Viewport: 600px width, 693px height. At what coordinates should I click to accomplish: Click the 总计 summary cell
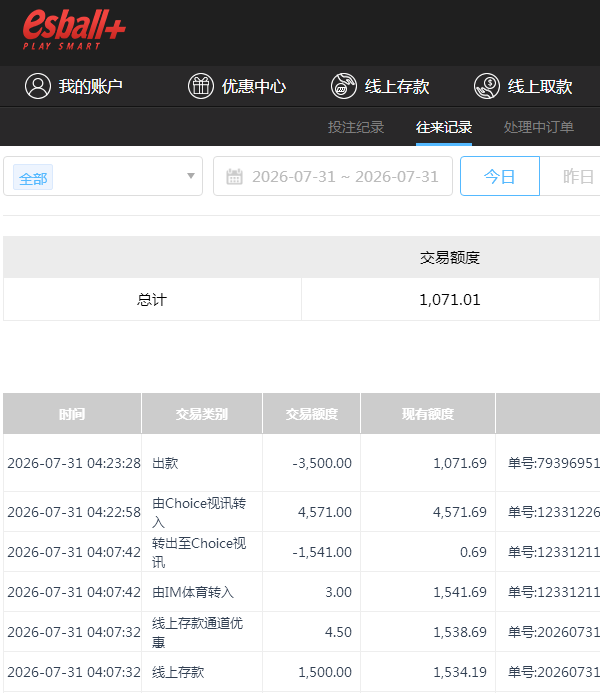pyautogui.click(x=152, y=299)
